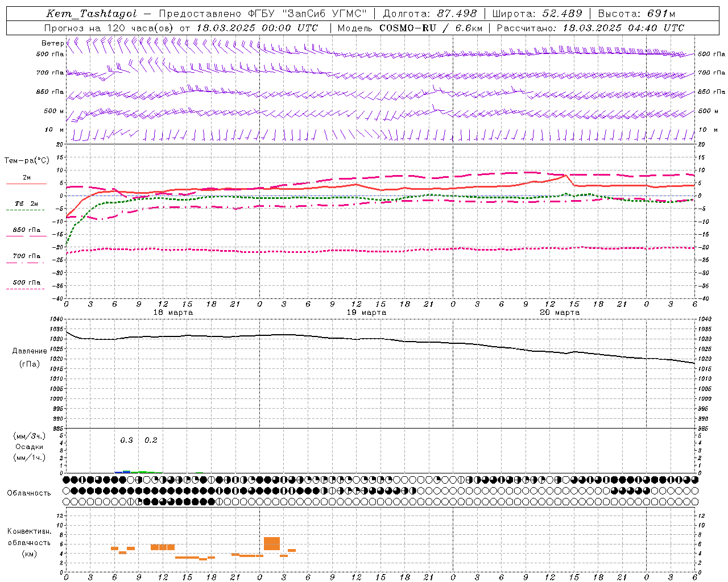Click the left 500 м wind level label
Screen dimensions: 728x582
(x=54, y=111)
